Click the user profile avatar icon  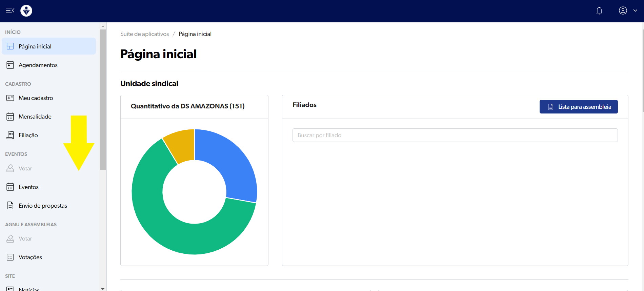click(x=623, y=11)
